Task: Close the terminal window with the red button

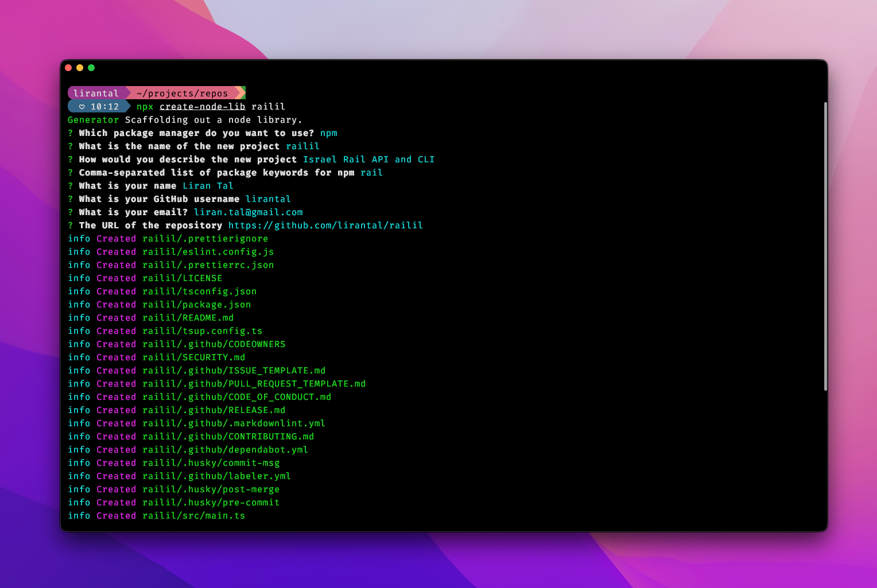Action: [68, 68]
